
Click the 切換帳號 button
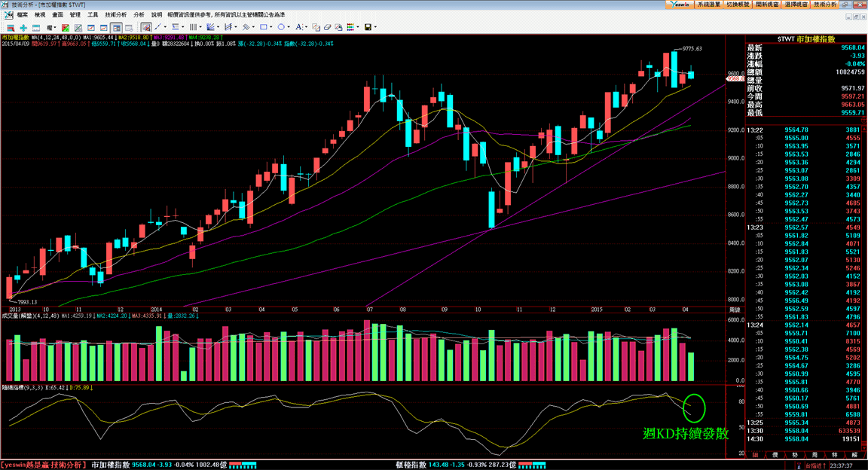[x=738, y=5]
